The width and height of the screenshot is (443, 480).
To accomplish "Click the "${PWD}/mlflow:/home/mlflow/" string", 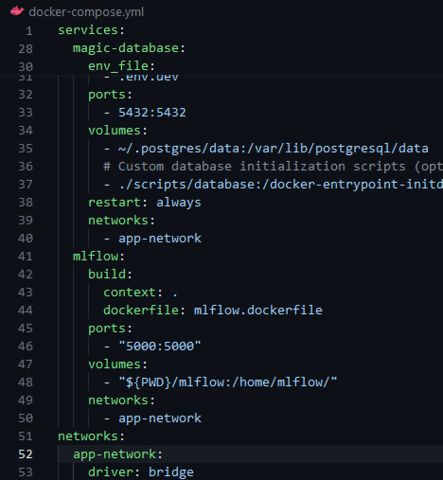I will pos(228,382).
